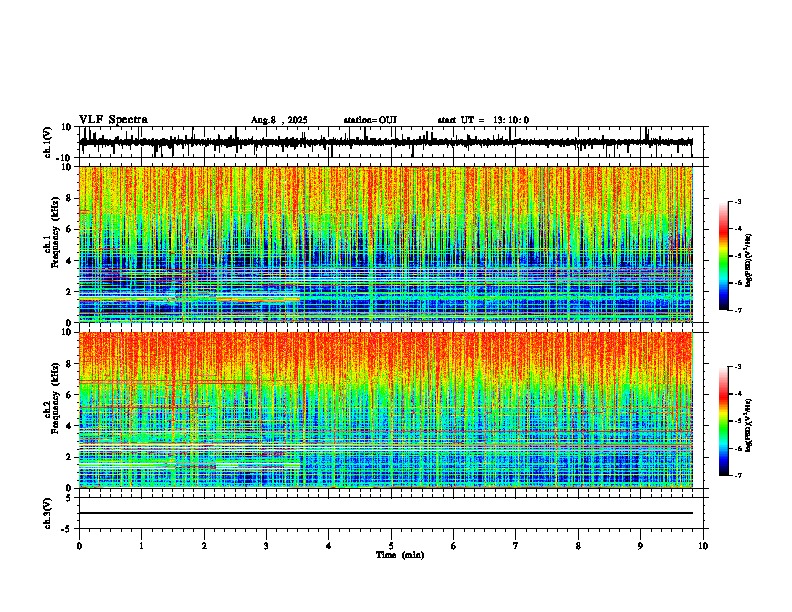
Task: Click the time axis tick label '5'
Action: pyautogui.click(x=391, y=546)
